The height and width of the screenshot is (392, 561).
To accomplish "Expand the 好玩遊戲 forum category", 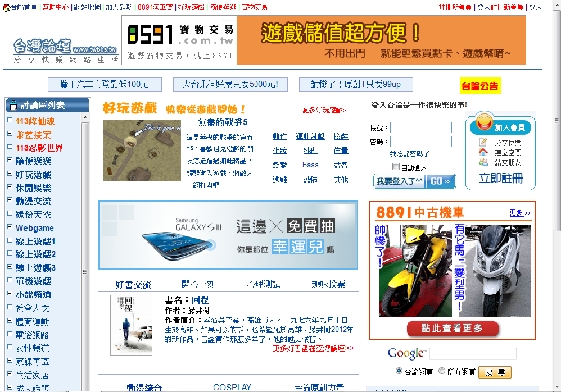I will tap(10, 174).
